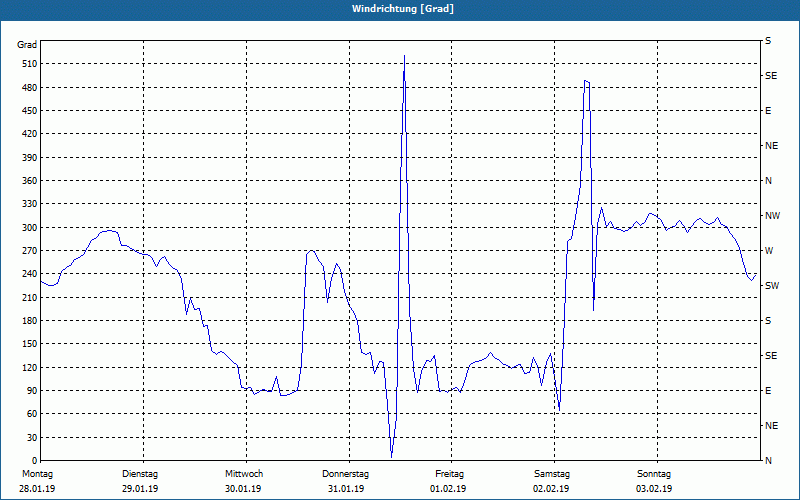800x500 pixels.
Task: Select the 180 value on the degree axis
Action: [x=30, y=321]
